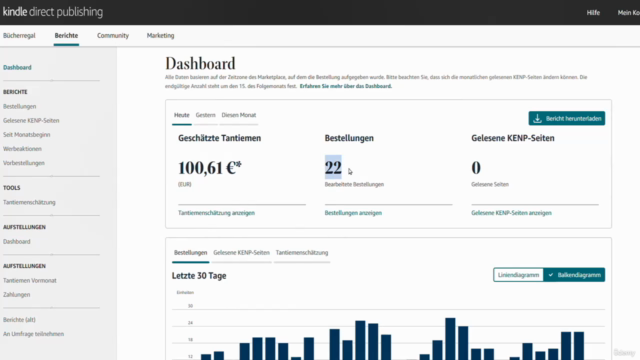Click the 100,61 € royalties value
This screenshot has height=360, width=640.
209,168
